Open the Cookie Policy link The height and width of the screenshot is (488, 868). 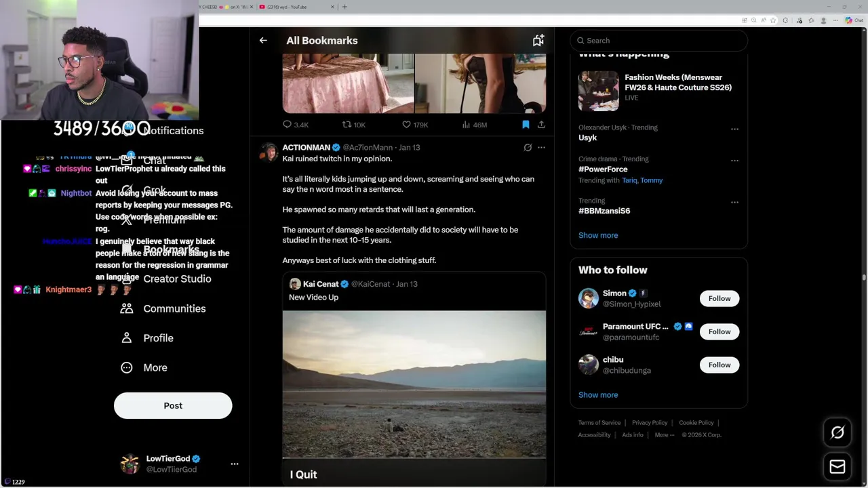pyautogui.click(x=696, y=423)
